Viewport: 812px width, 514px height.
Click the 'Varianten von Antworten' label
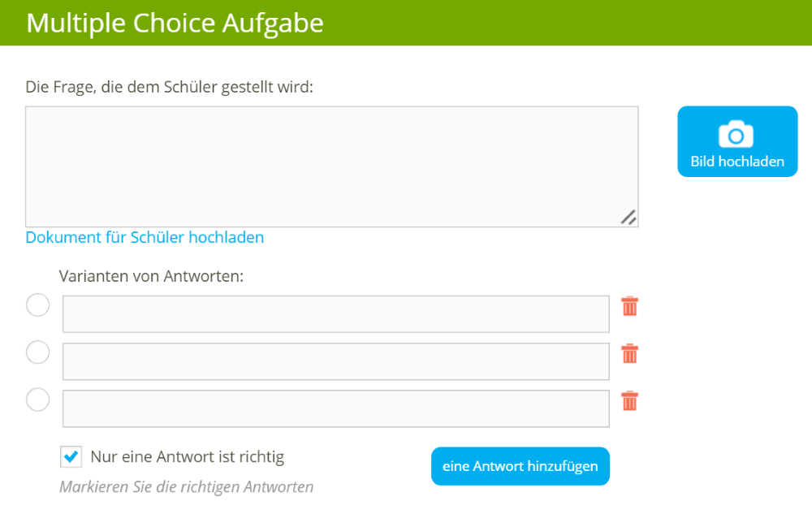pyautogui.click(x=151, y=276)
